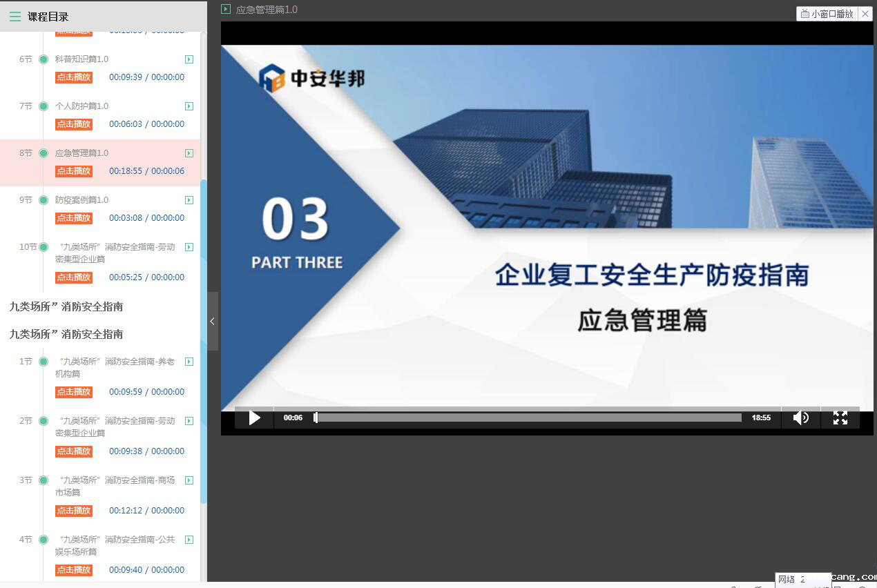Expand the second 九类场所 消防安全指南 section header

coord(66,334)
